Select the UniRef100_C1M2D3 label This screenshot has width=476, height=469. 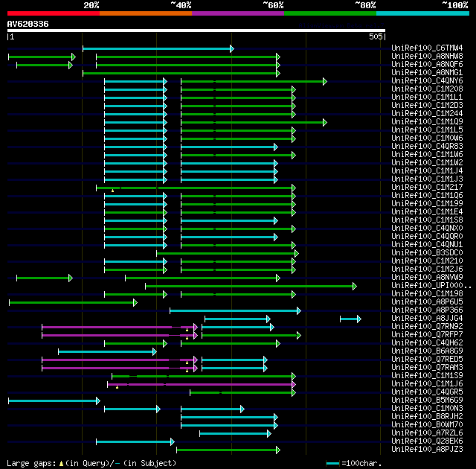tap(427, 106)
